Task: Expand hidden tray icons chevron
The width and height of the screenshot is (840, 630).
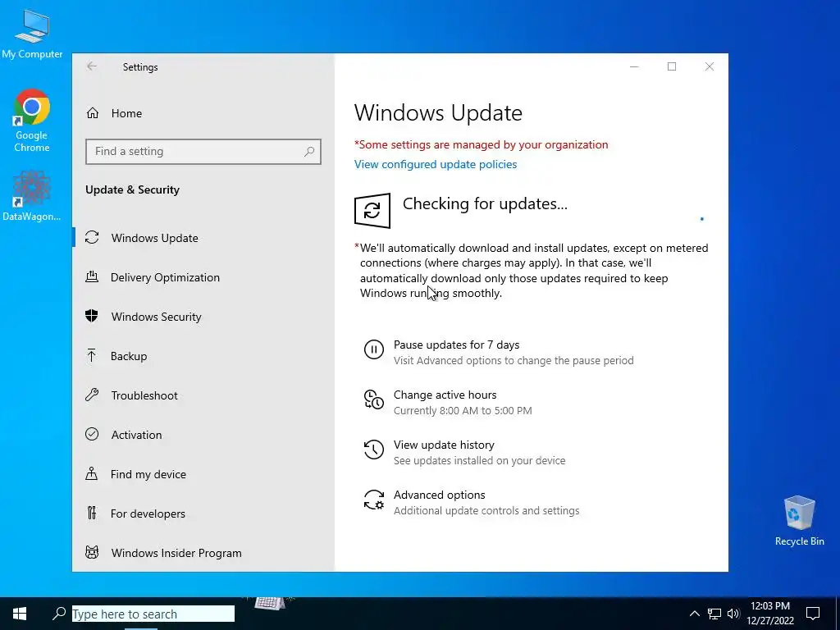Action: coord(694,614)
